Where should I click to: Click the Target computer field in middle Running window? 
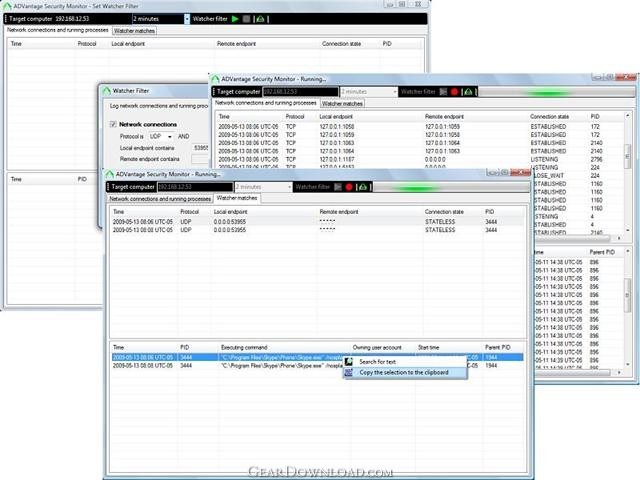pos(300,92)
